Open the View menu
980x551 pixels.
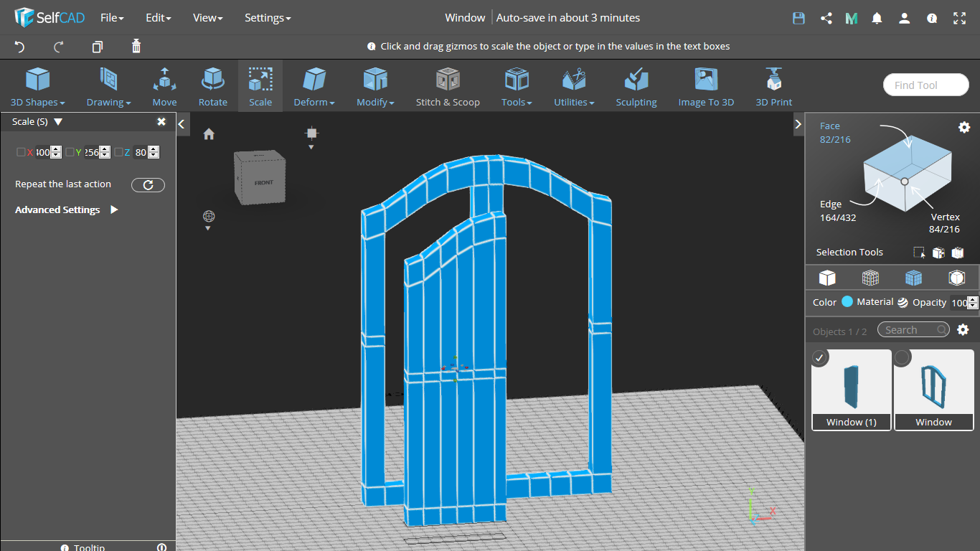pos(207,18)
